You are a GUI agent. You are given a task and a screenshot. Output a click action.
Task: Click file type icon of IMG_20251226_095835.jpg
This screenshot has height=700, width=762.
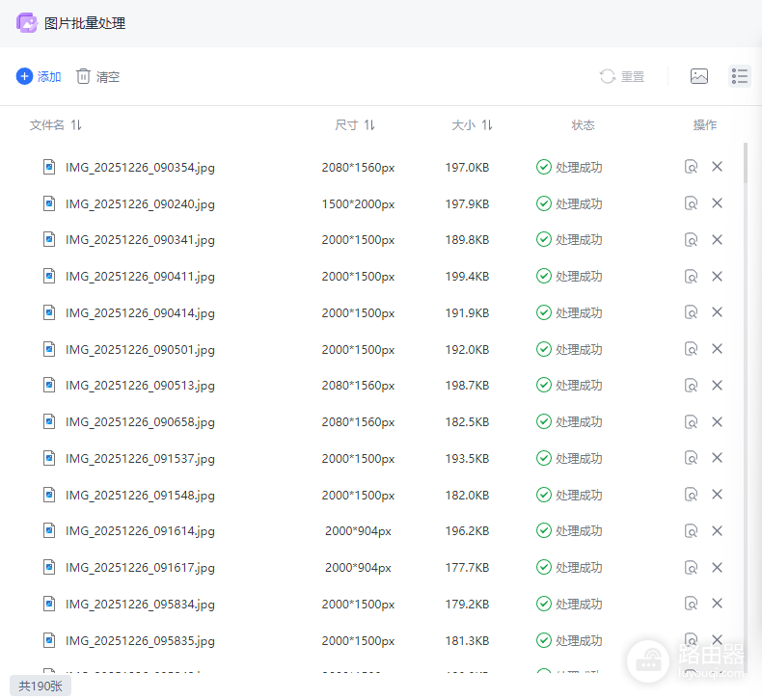click(49, 640)
